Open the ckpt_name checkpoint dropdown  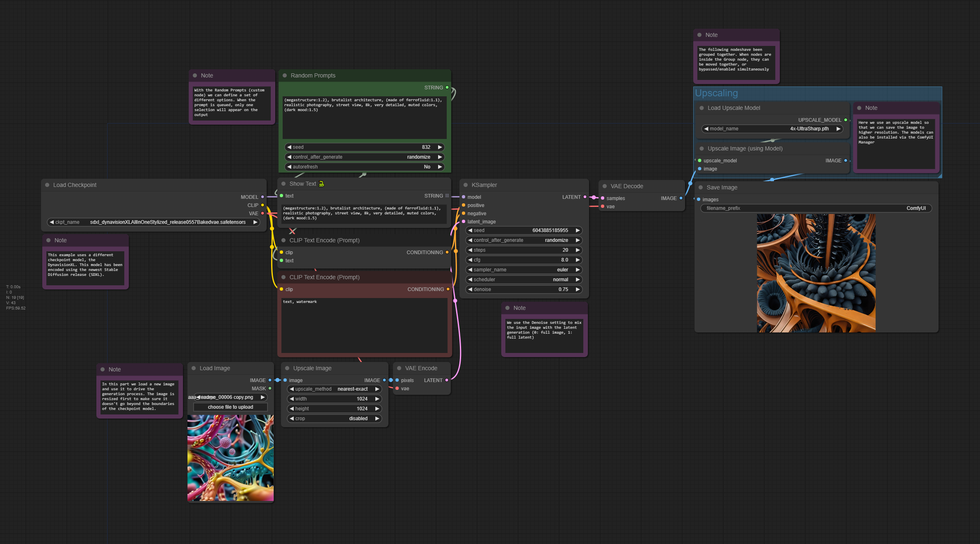154,222
